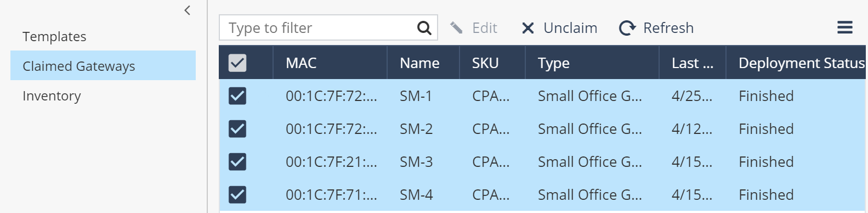Select Inventory in the sidebar
Image resolution: width=868 pixels, height=213 pixels.
tap(52, 96)
